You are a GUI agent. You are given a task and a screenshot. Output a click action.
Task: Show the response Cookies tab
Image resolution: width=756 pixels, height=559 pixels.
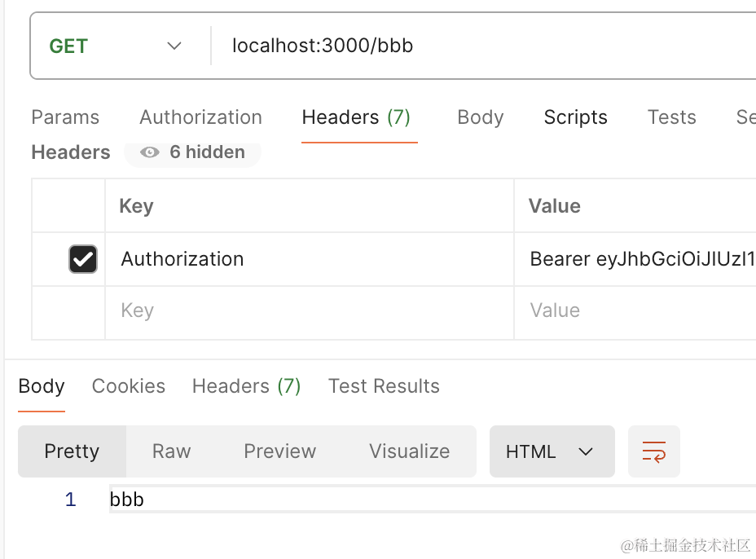click(x=128, y=386)
